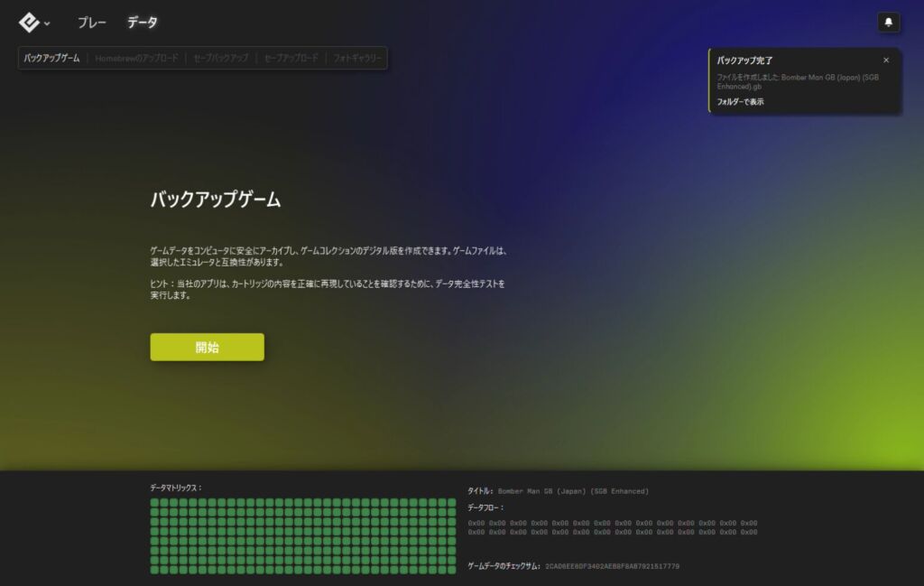Switch to the プレー top menu
The image size is (924, 586).
[x=92, y=23]
